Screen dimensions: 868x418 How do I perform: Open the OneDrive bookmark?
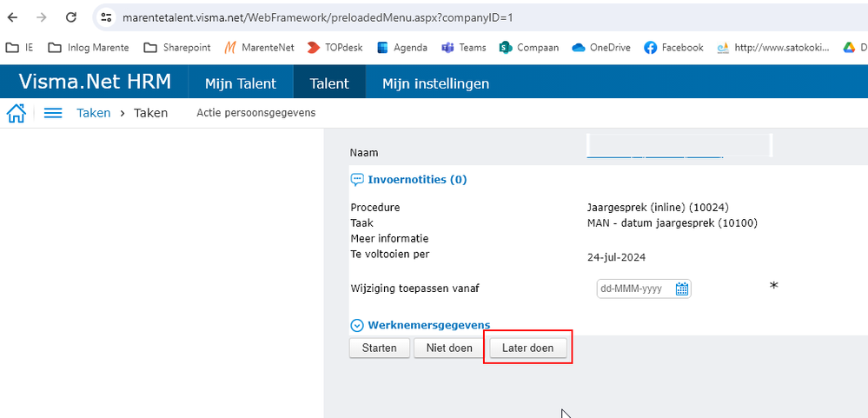tap(600, 48)
